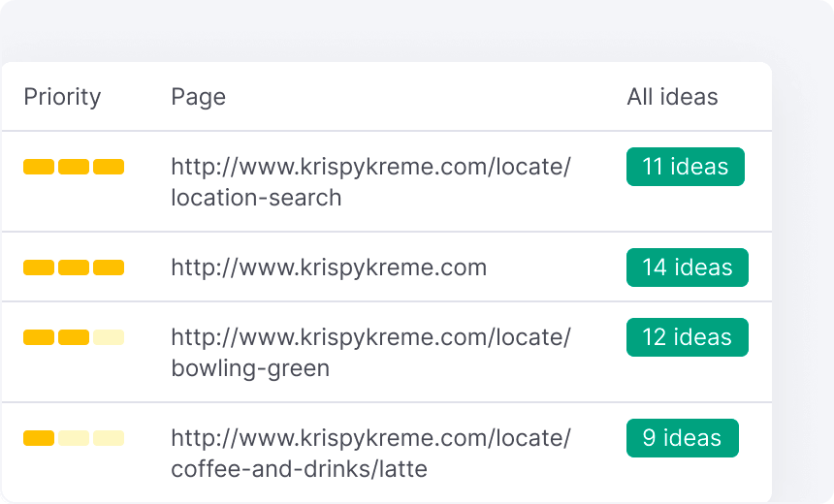834x504 pixels.
Task: Click faded middle priority bar in latte row
Action: click(74, 438)
